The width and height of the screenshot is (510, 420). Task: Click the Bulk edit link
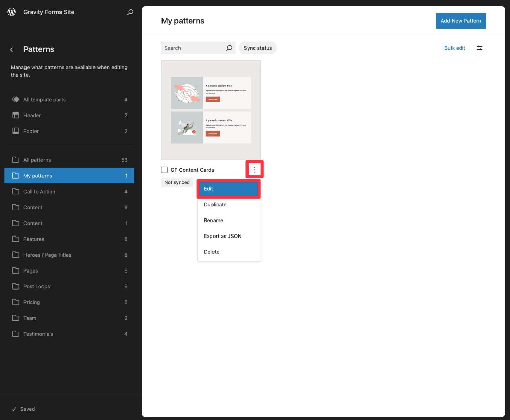tap(455, 48)
